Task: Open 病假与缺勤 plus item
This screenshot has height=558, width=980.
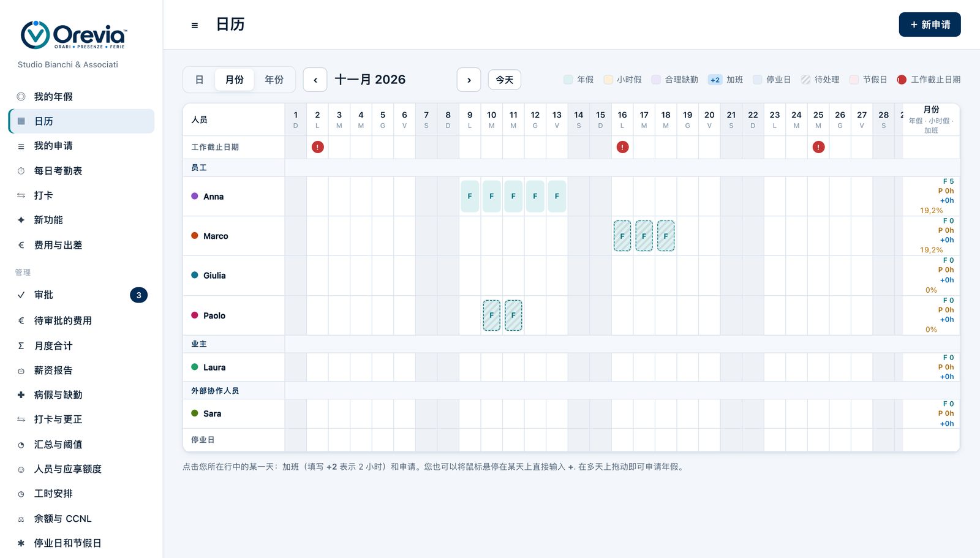Action: click(x=81, y=394)
